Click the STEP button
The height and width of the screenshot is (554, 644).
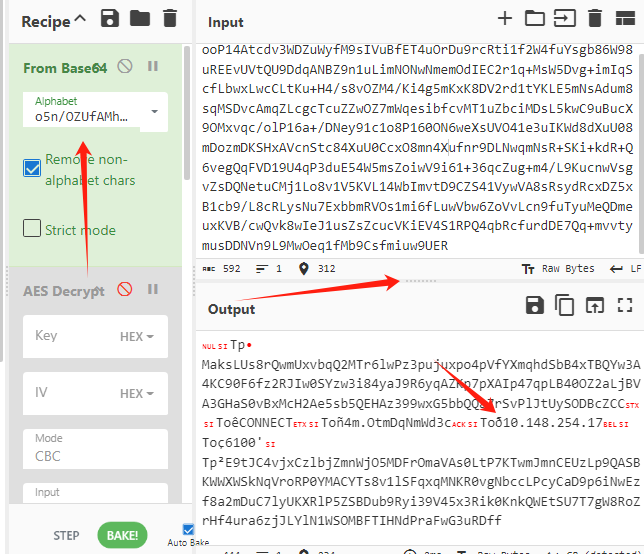pos(66,535)
